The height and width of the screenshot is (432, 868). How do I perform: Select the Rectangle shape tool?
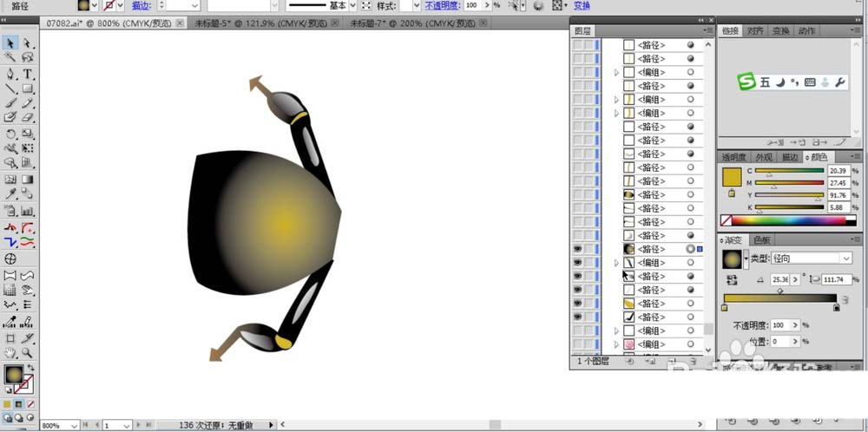[28, 88]
